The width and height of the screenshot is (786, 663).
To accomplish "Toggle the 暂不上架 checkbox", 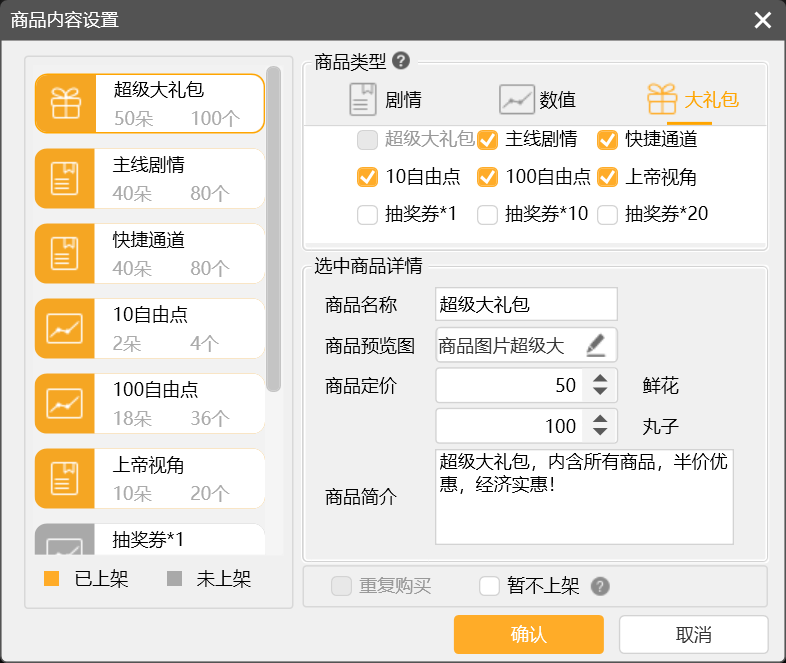I will 489,586.
